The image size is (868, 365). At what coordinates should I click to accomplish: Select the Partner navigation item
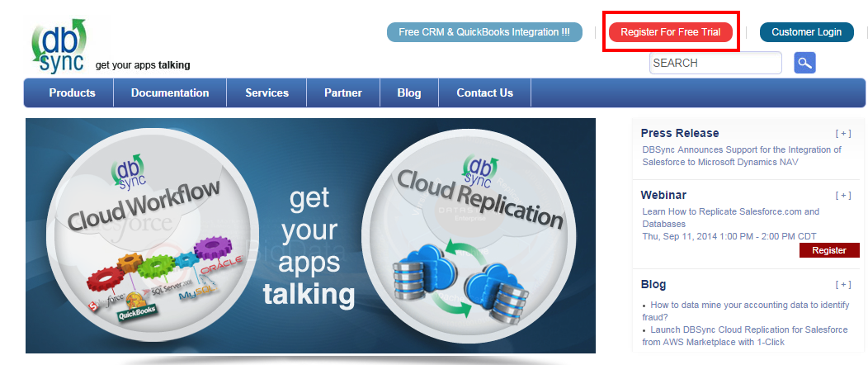[x=342, y=92]
